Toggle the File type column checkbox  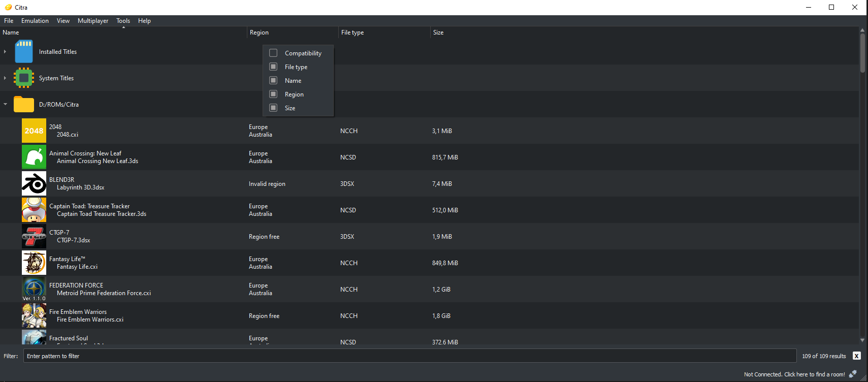273,67
